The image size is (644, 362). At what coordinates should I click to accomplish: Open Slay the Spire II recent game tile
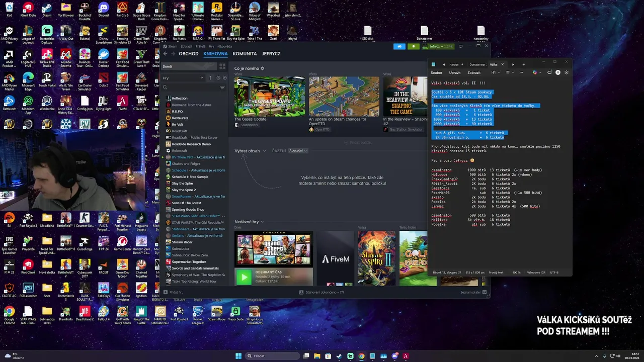pos(377,258)
